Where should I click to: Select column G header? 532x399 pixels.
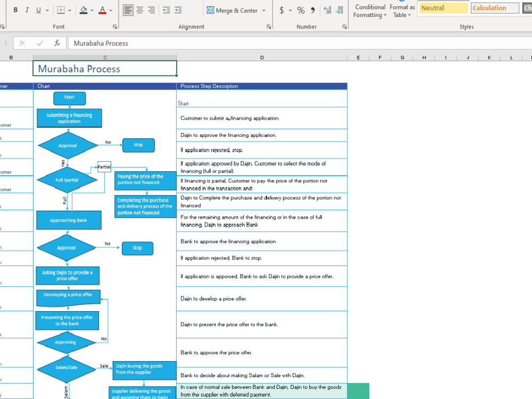402,57
